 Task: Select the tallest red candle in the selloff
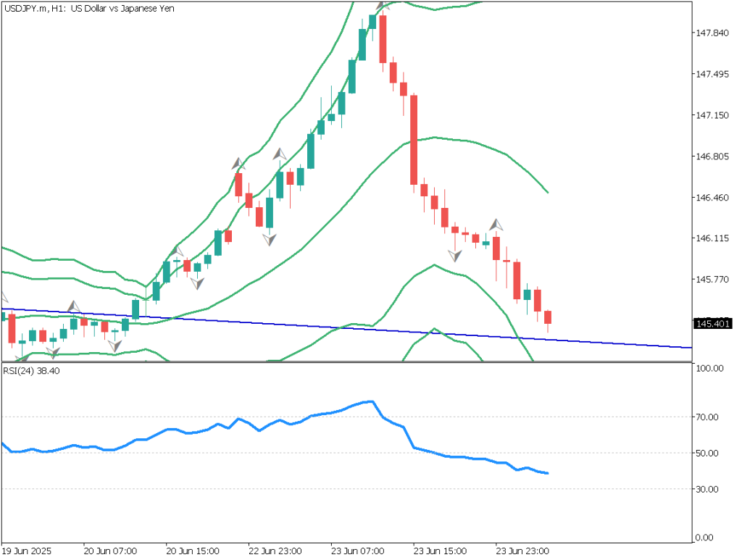click(x=414, y=140)
